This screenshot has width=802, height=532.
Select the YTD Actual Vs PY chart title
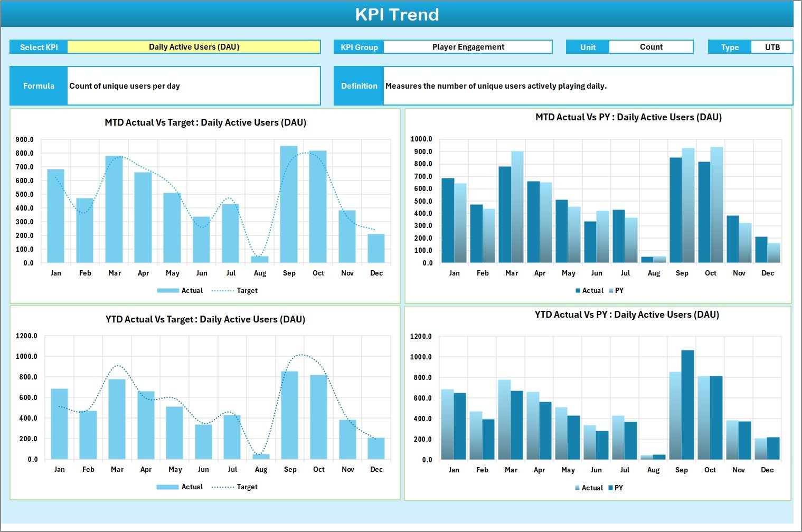[x=627, y=315]
